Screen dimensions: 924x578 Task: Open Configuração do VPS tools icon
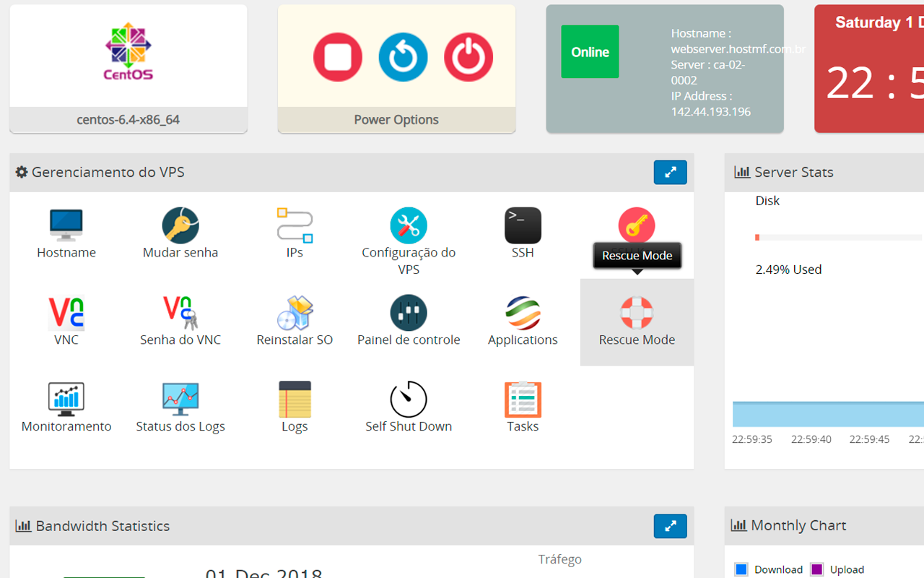click(409, 225)
